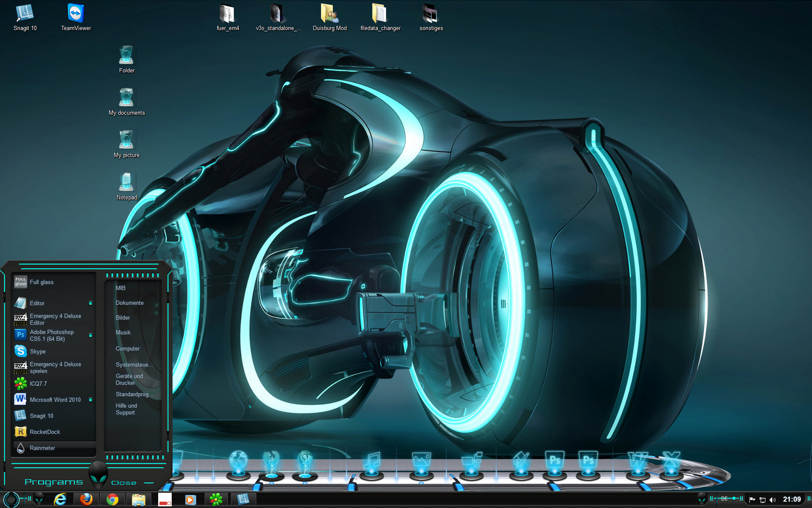Launch RocketDock from the start menu
The height and width of the screenshot is (508, 812).
tap(54, 432)
